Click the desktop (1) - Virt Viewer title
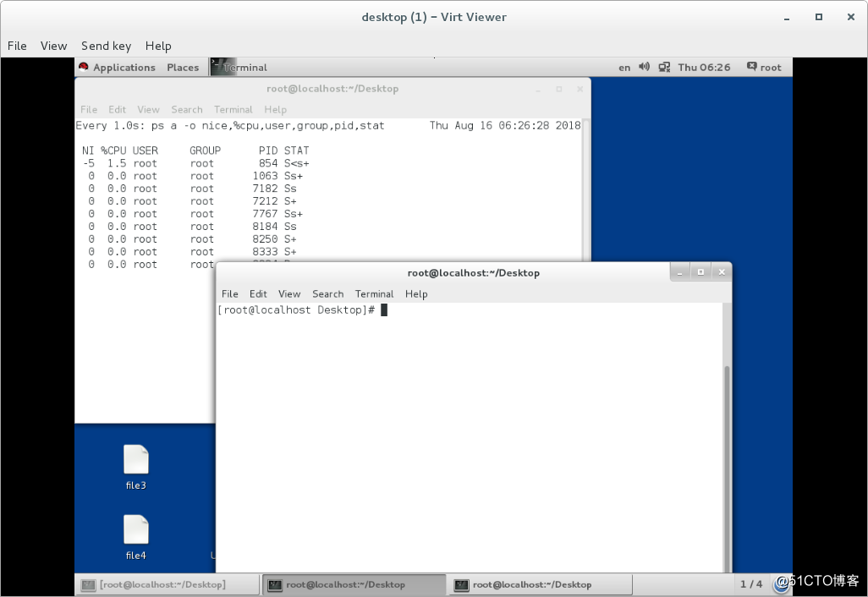868x597 pixels. [x=434, y=17]
